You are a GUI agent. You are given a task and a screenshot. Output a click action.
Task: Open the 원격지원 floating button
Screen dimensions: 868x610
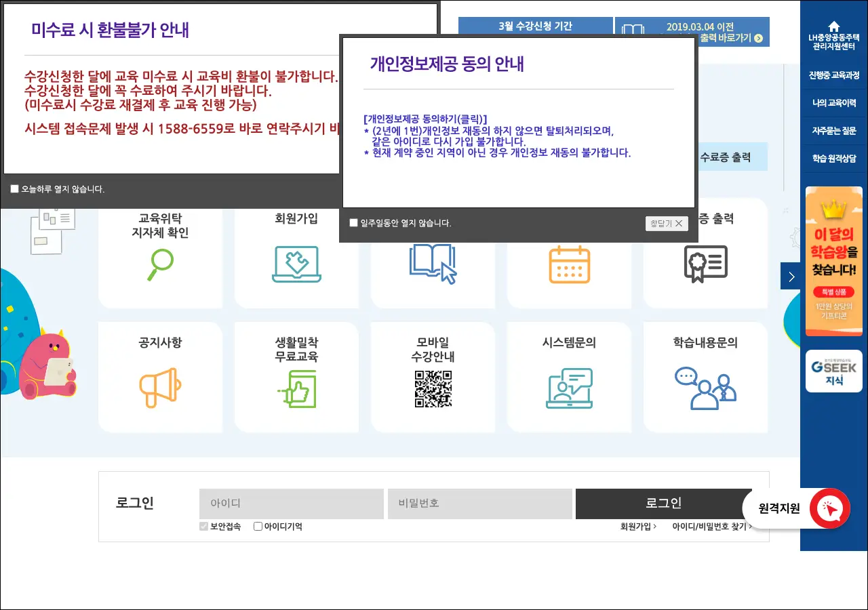797,508
